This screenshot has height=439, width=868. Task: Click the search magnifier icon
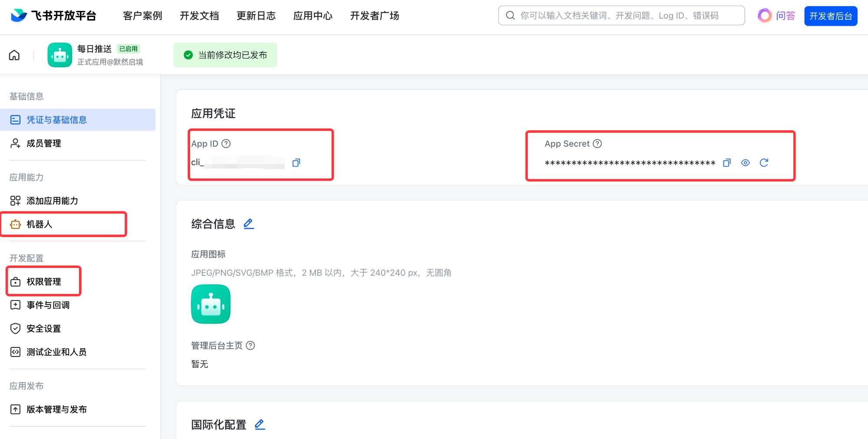[x=510, y=16]
